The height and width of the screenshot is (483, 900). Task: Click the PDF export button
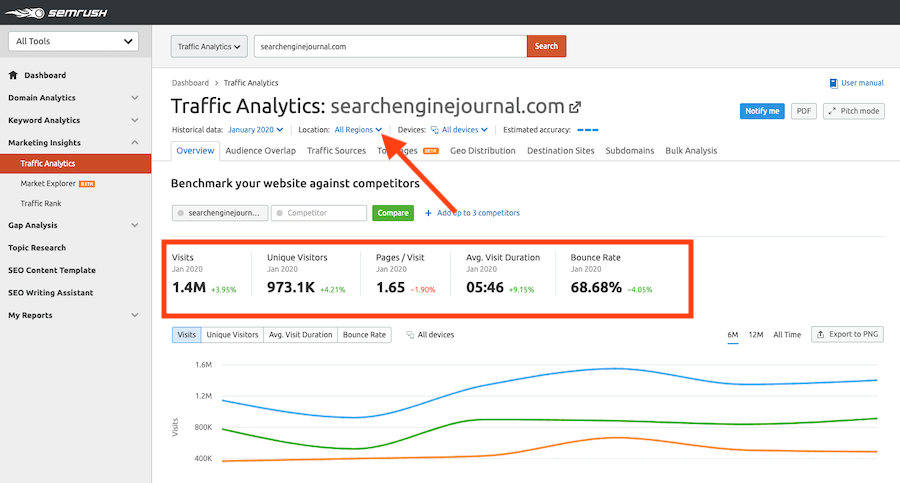coord(804,111)
